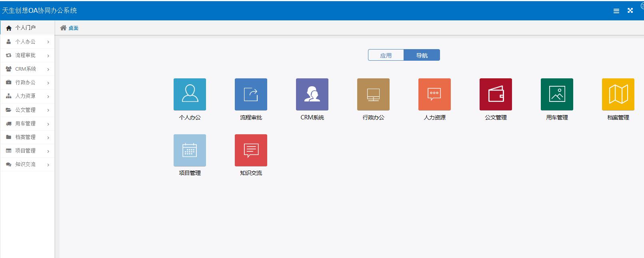Click the 行政办公 label under the tile

pyautogui.click(x=373, y=117)
